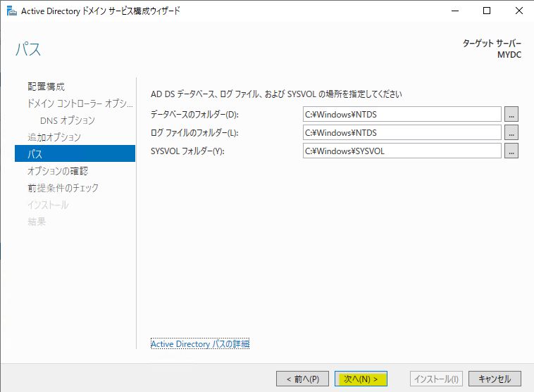This screenshot has height=392, width=534.
Task: Click the データベースのフォルダー text field
Action: pyautogui.click(x=402, y=114)
